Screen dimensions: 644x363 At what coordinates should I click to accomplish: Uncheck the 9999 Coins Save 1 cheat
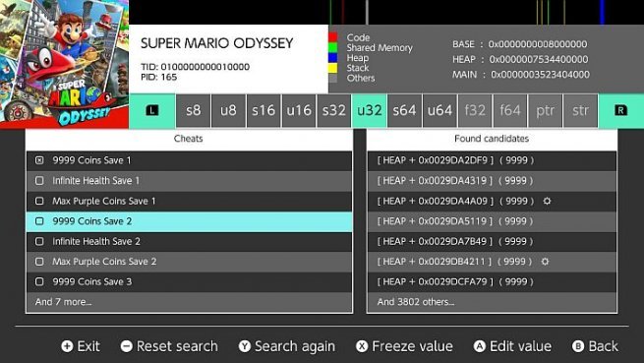39,160
